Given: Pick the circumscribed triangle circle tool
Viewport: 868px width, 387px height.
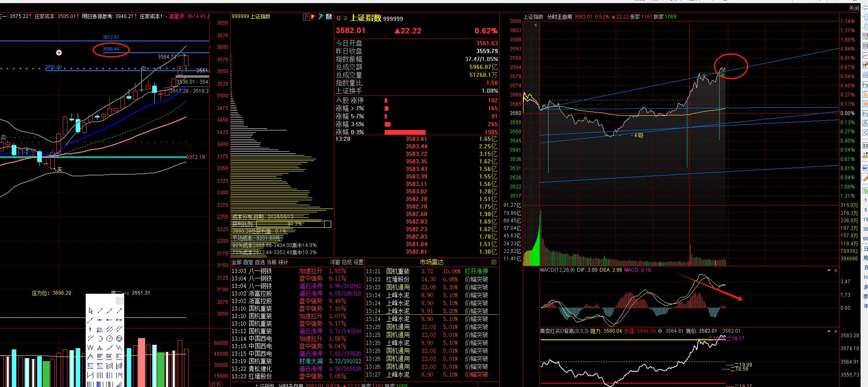Looking at the screenshot, I should [119, 339].
